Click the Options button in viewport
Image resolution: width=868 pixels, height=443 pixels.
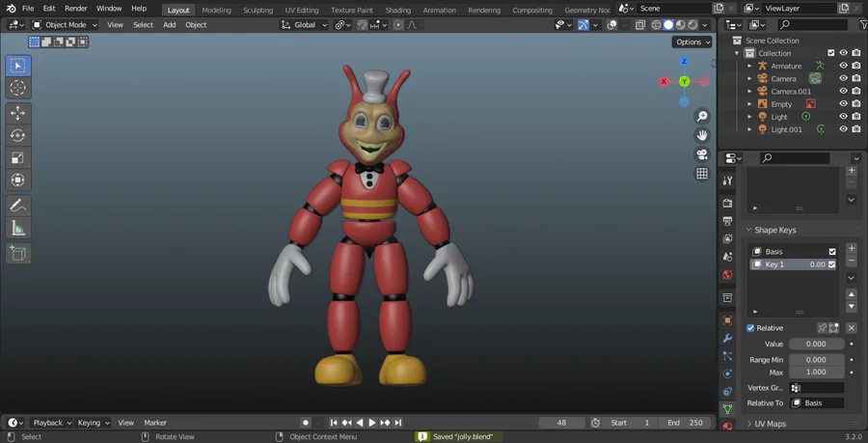pyautogui.click(x=692, y=42)
